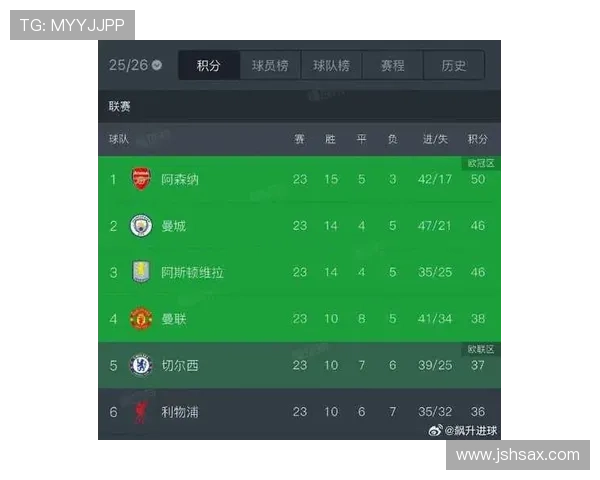The image size is (600, 480).
Task: Click the www.jshsax.com watermark link
Action: pos(517,455)
